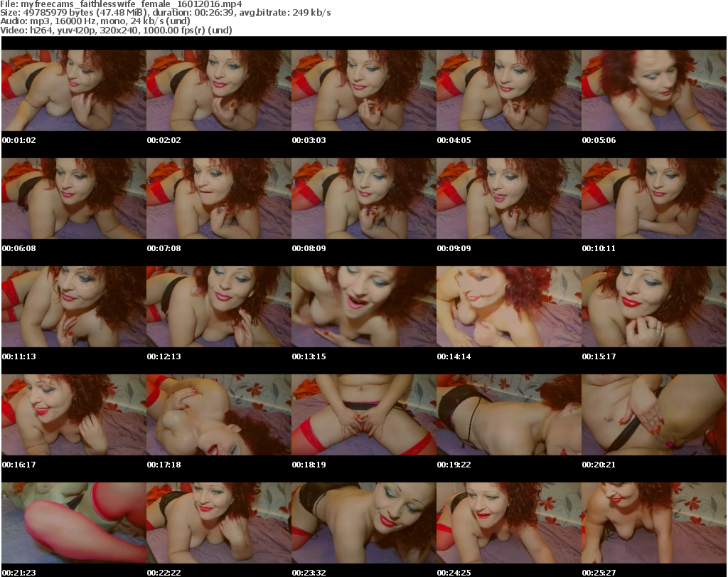Select the thumbnail above 00:16:17

tap(74, 415)
